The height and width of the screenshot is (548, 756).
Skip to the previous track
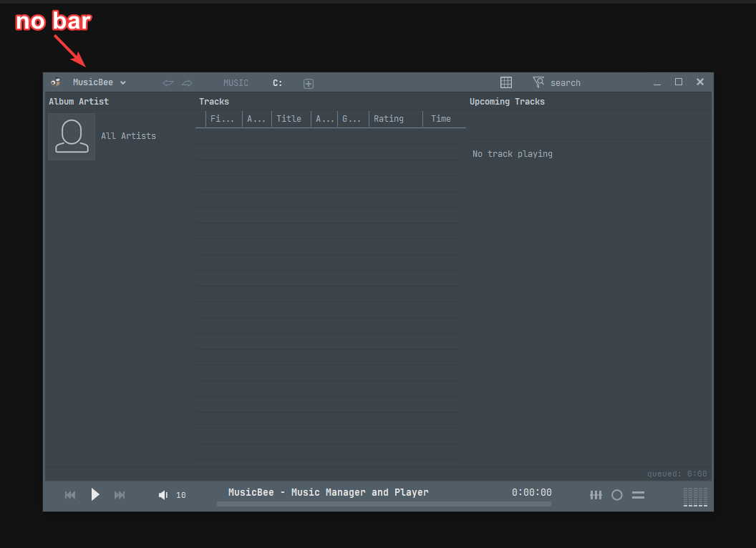tap(70, 495)
